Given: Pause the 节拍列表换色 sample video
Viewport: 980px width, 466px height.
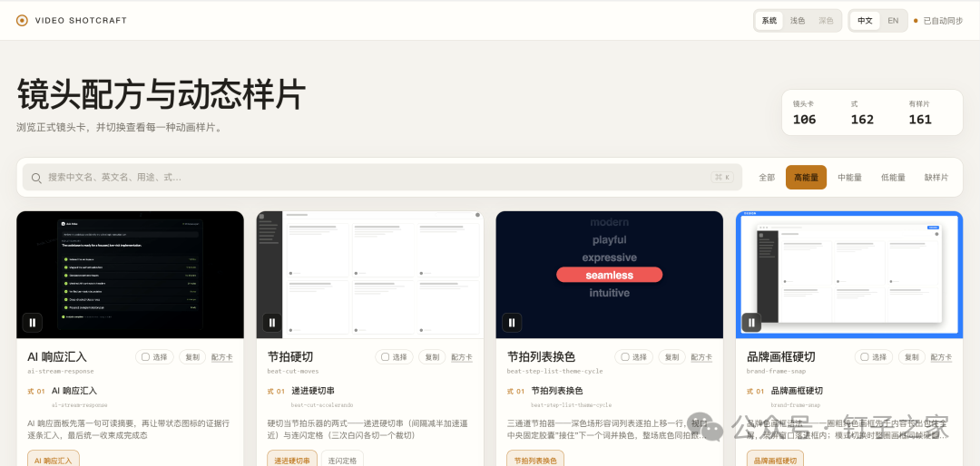Looking at the screenshot, I should [x=512, y=323].
